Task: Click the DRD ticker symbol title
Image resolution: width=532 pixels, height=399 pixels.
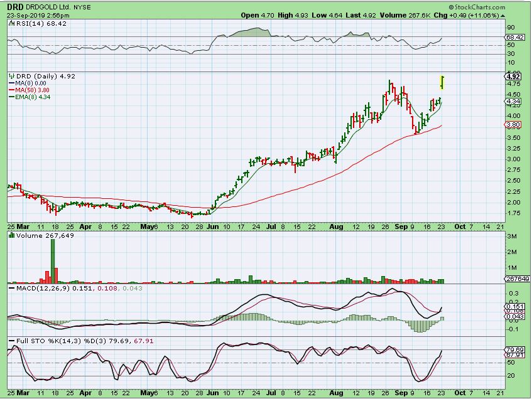Action: [x=16, y=6]
